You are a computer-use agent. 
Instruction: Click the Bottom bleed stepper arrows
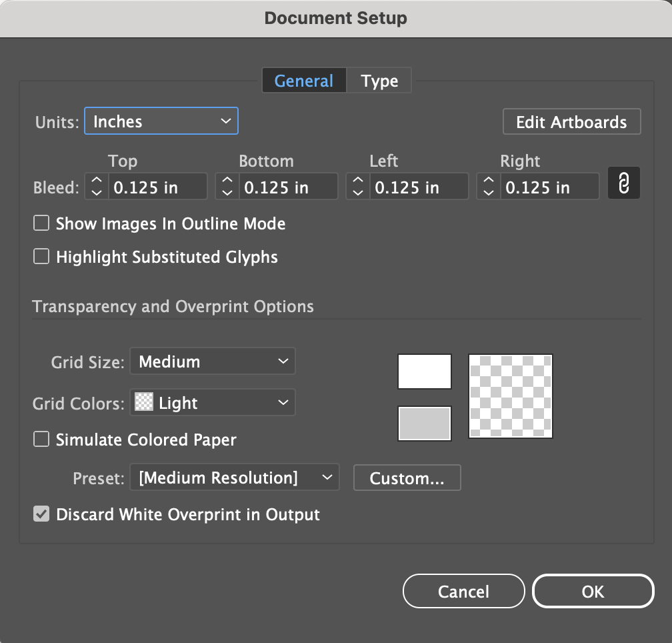227,187
